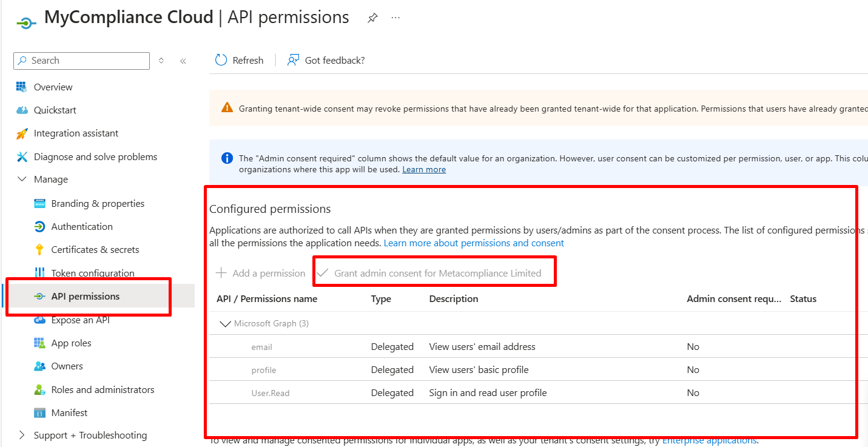The image size is (868, 447).
Task: Select the email permission link
Action: [x=262, y=347]
